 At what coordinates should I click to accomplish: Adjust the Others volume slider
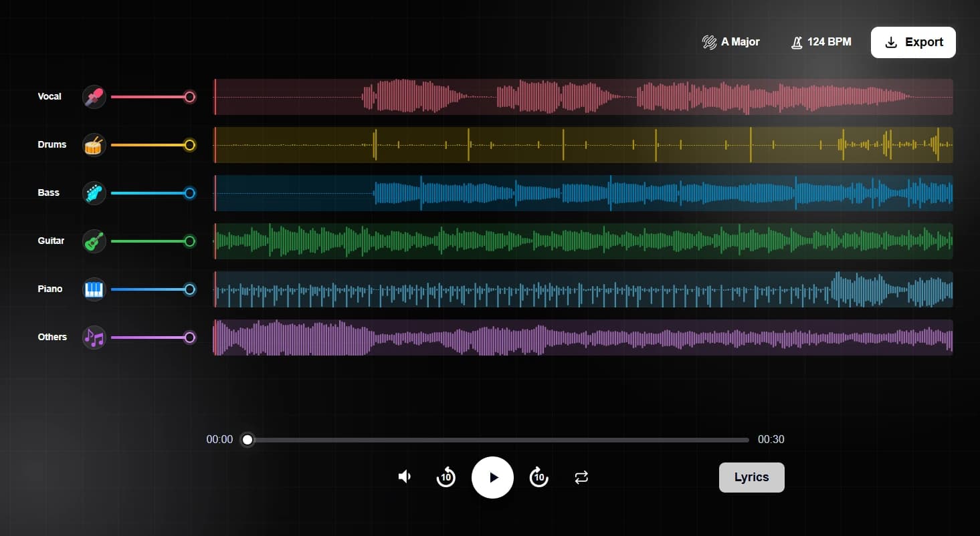coord(153,338)
